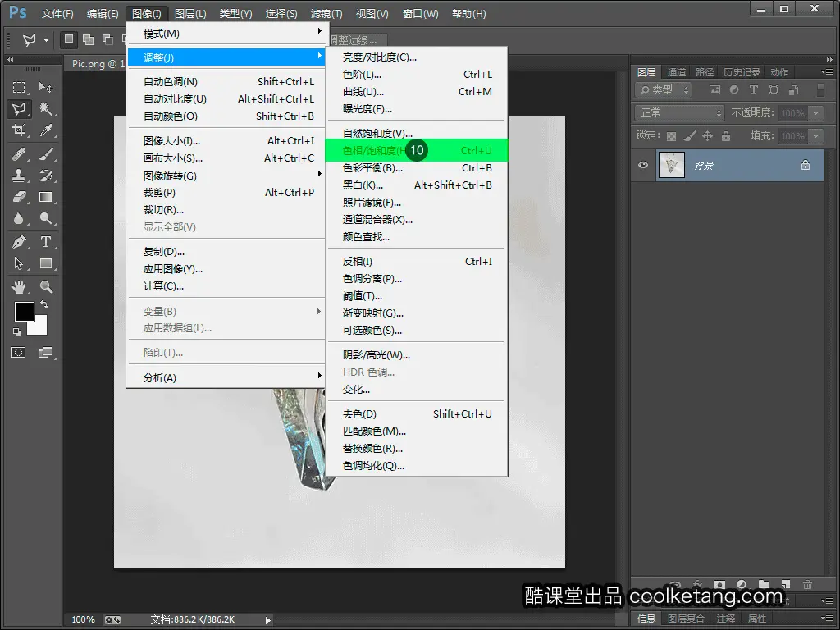Select the Spot Healing Brush tool
Image resolution: width=840 pixels, height=630 pixels.
point(19,155)
